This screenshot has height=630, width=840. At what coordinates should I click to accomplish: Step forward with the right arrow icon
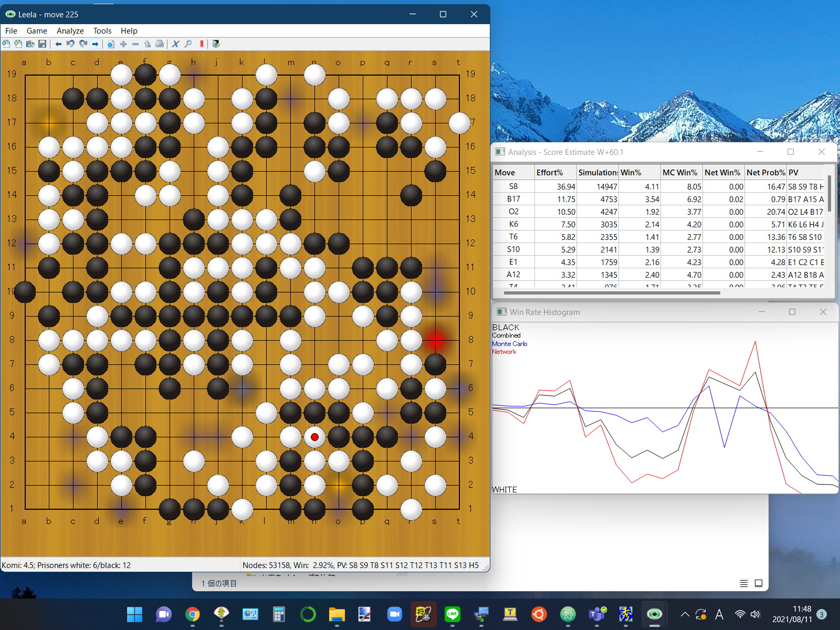(x=95, y=44)
